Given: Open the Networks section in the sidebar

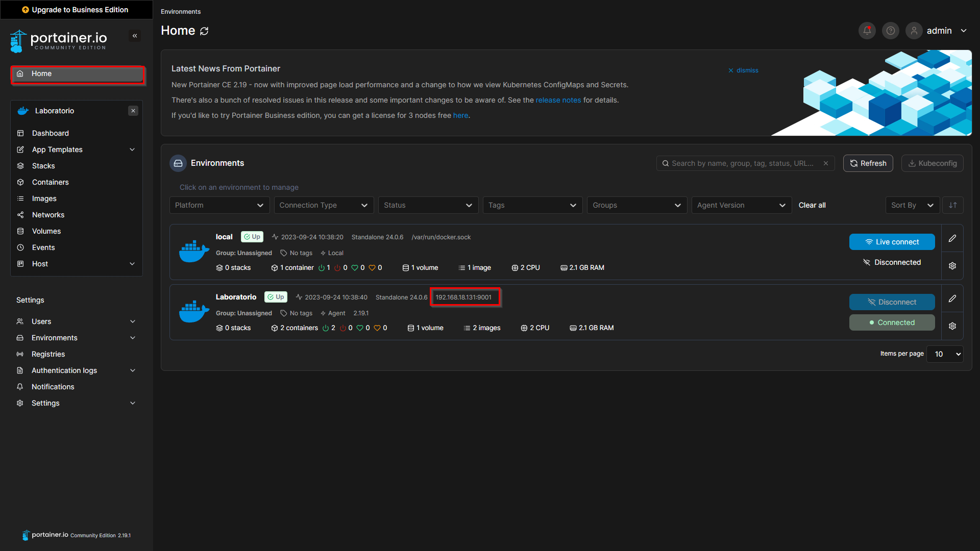Looking at the screenshot, I should tap(47, 214).
